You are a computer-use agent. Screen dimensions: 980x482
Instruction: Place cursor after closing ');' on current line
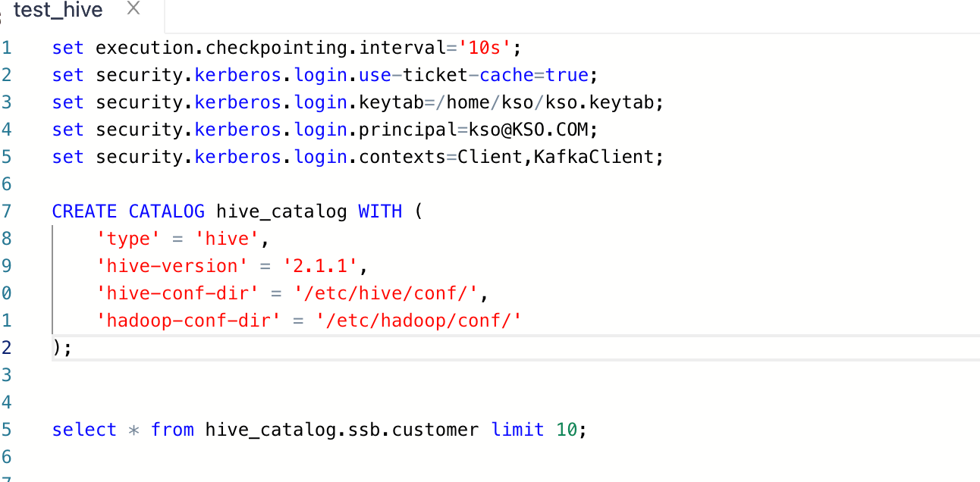74,348
